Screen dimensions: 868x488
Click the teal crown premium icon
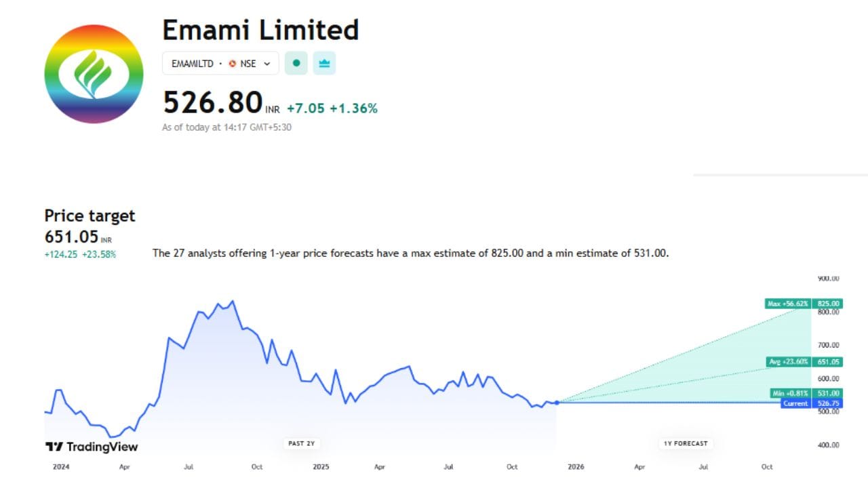[x=323, y=63]
